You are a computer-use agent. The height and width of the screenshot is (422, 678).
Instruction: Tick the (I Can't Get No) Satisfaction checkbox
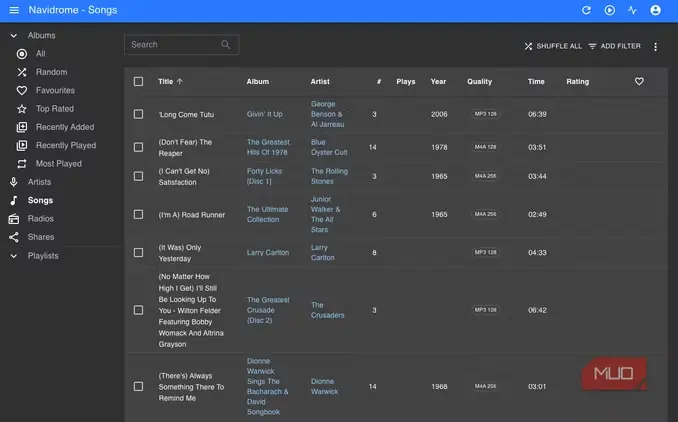point(138,176)
